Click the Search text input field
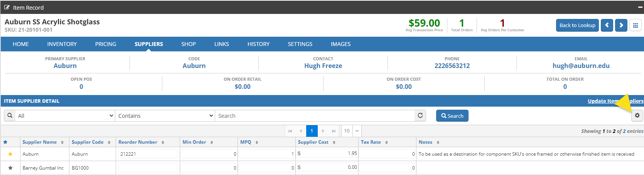 pos(314,116)
